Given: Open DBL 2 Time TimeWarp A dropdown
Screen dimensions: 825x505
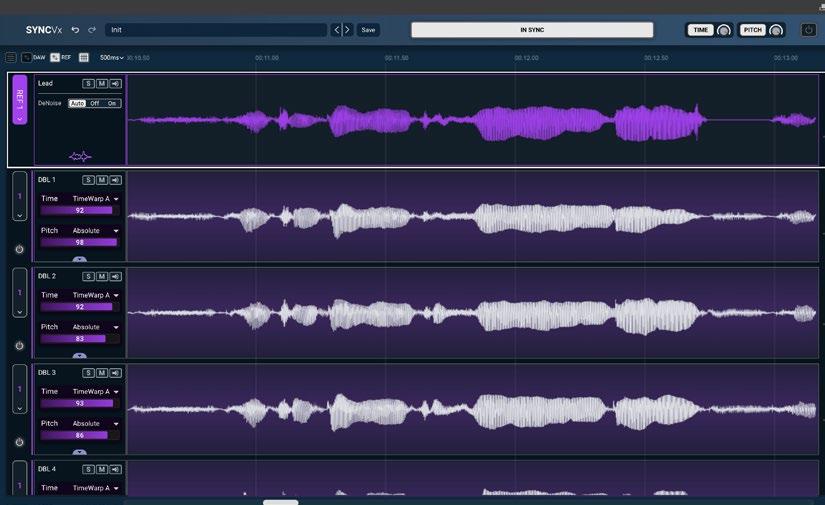Looking at the screenshot, I should (x=95, y=295).
